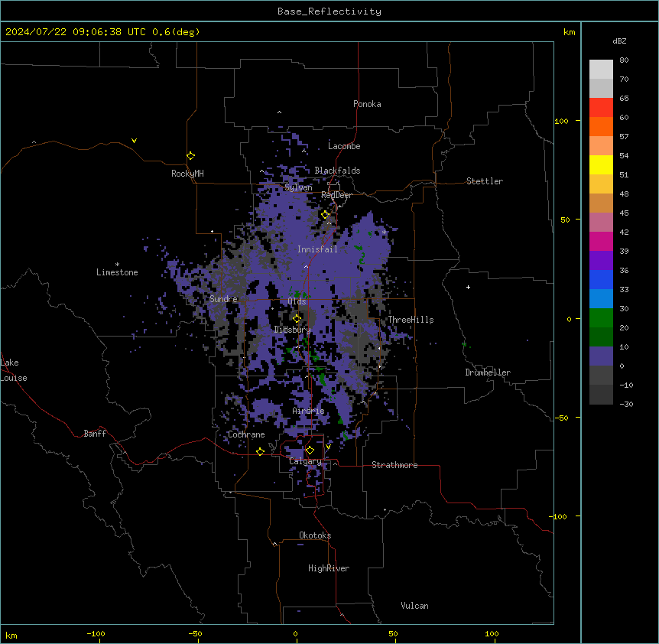Click the Strathmore label
Screen dimensions: 659x644
click(x=394, y=465)
